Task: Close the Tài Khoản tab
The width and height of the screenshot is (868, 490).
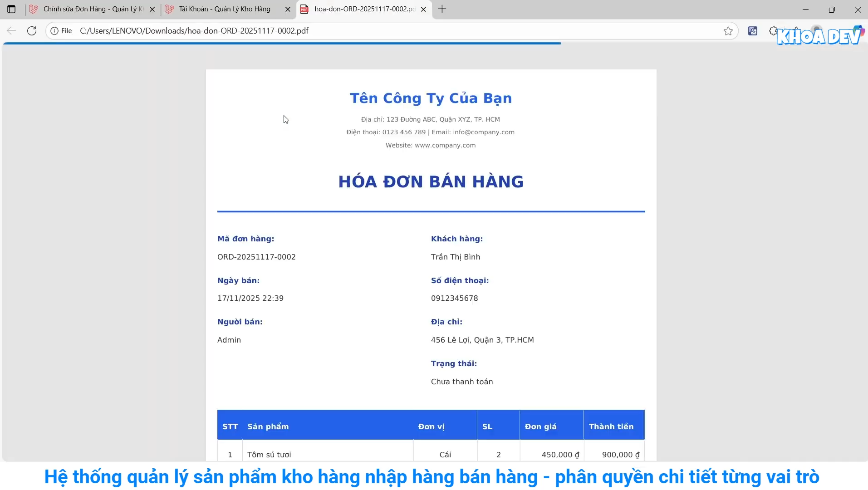Action: (288, 9)
